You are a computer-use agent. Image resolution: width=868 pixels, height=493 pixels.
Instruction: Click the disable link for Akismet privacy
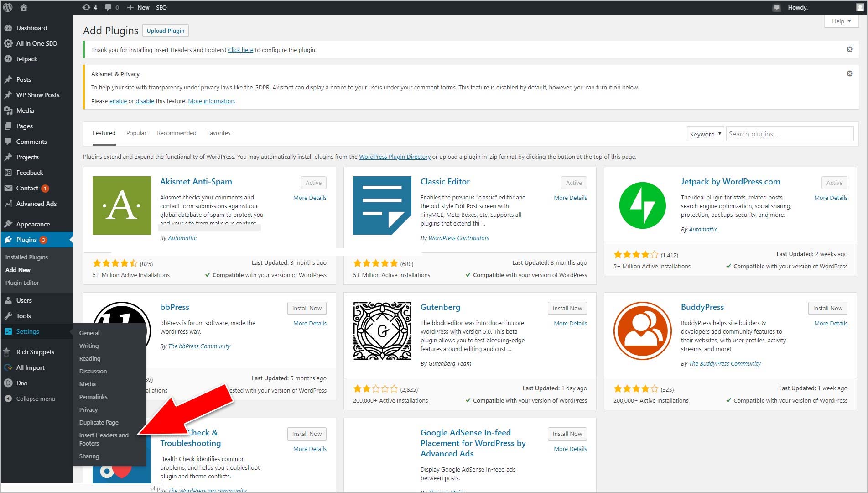145,101
